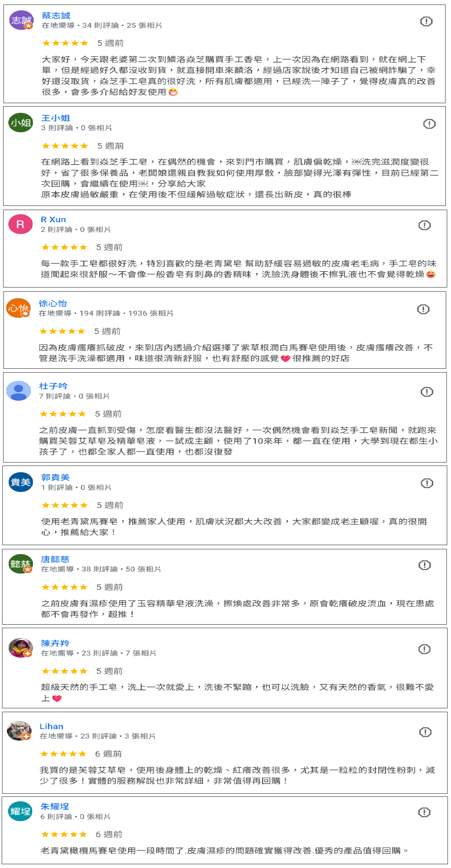This screenshot has height=868, width=451.
Task: Open Lihan's reviewer profile
Action: 51,726
